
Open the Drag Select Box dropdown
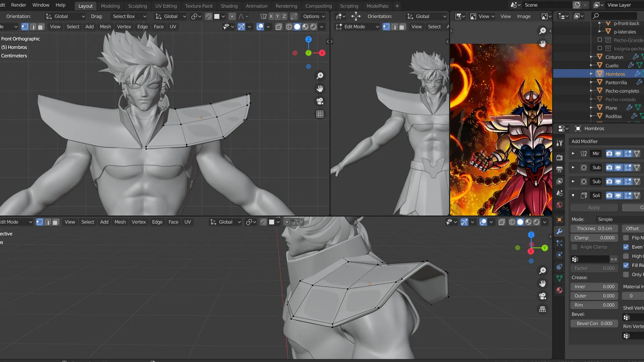129,16
